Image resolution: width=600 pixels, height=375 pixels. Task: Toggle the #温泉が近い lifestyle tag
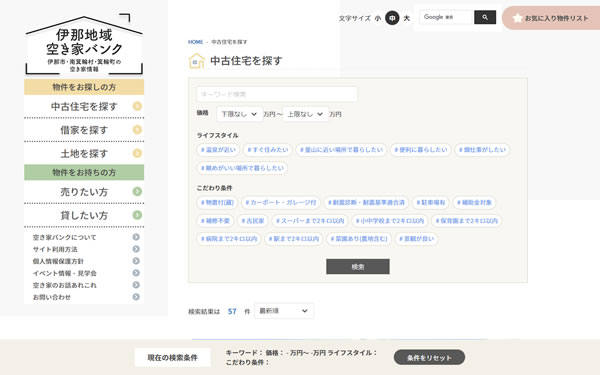coord(218,150)
